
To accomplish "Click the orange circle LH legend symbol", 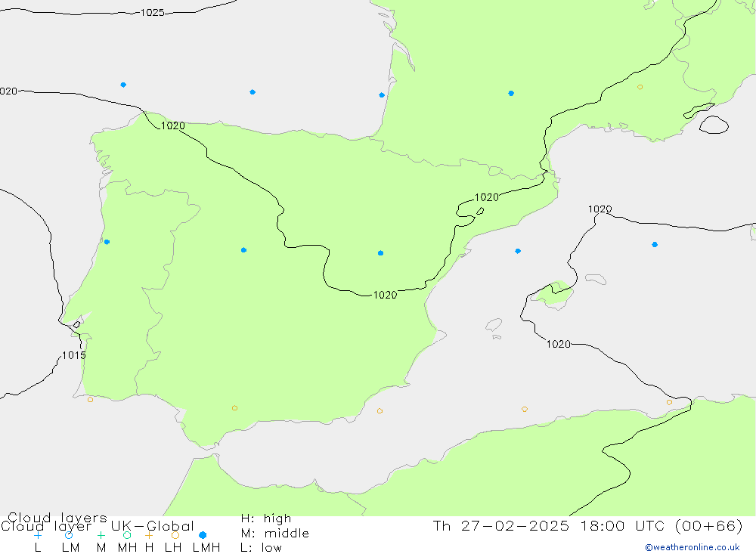I will 175,535.
